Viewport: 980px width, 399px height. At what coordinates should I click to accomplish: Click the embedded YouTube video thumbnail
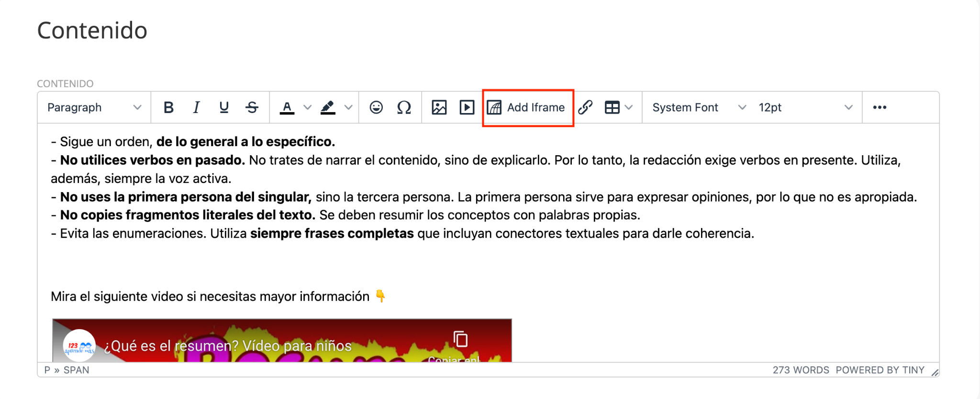pos(282,341)
